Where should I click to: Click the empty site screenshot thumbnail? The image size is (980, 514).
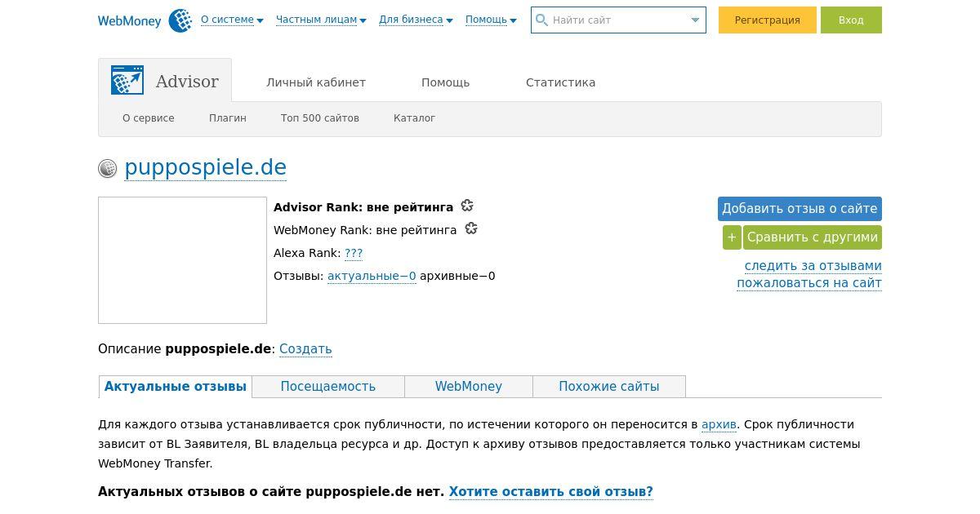pos(182,260)
